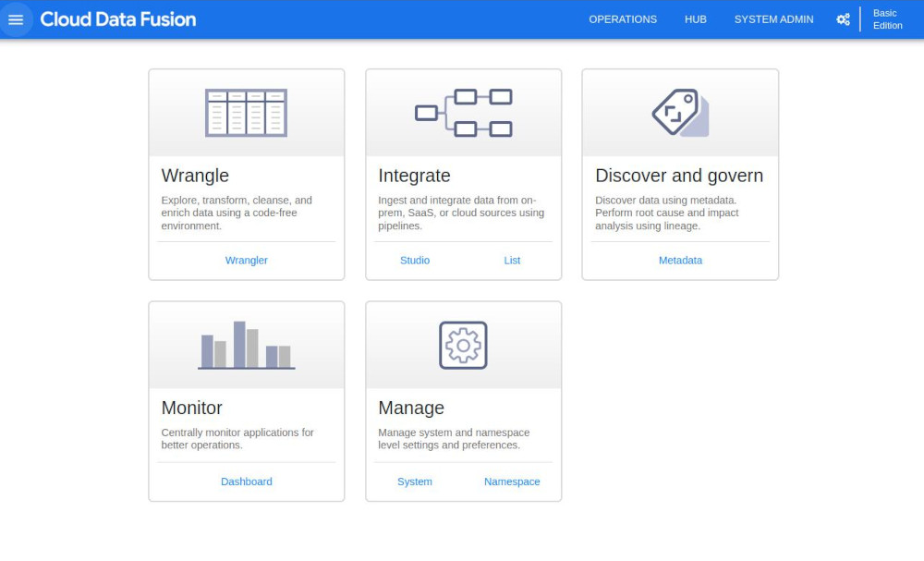The image size is (924, 561).
Task: Click the Monitor bar chart icon
Action: pos(247,346)
